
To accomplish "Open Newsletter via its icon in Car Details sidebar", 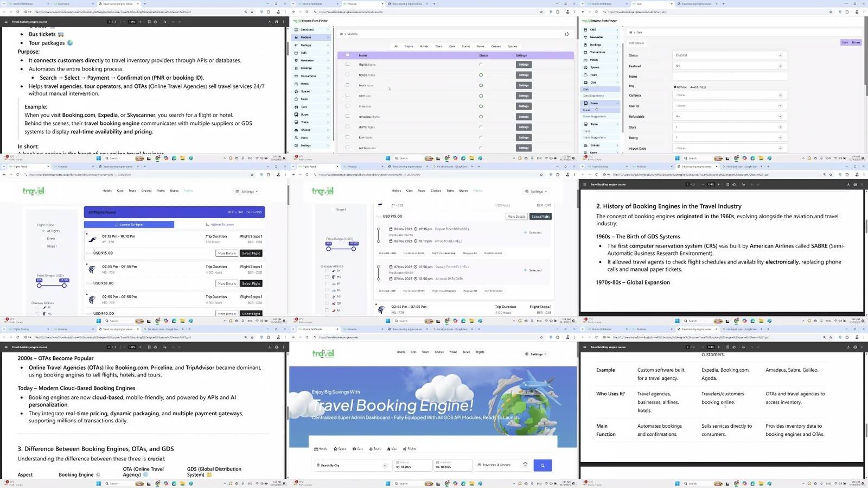I will (x=585, y=37).
